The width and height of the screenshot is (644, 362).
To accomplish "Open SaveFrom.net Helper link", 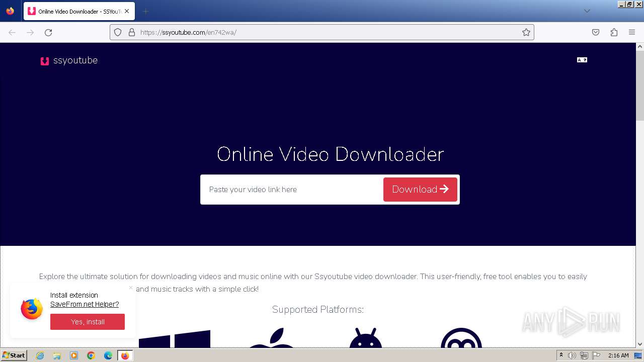I will pyautogui.click(x=85, y=304).
